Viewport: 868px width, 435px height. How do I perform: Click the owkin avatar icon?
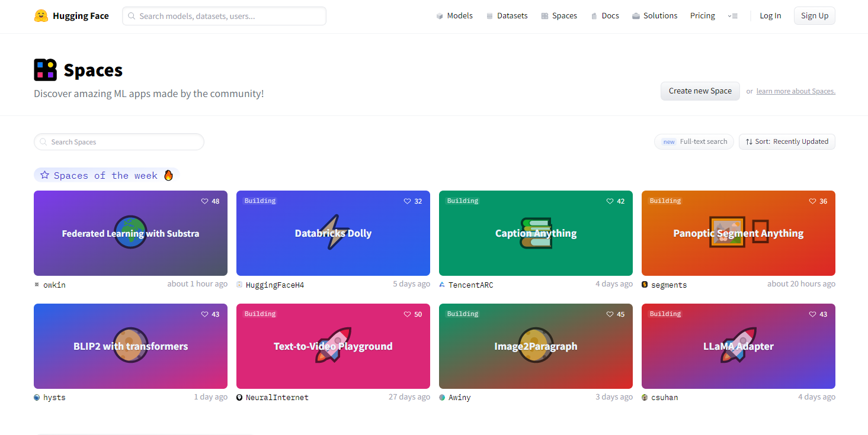pyautogui.click(x=37, y=285)
